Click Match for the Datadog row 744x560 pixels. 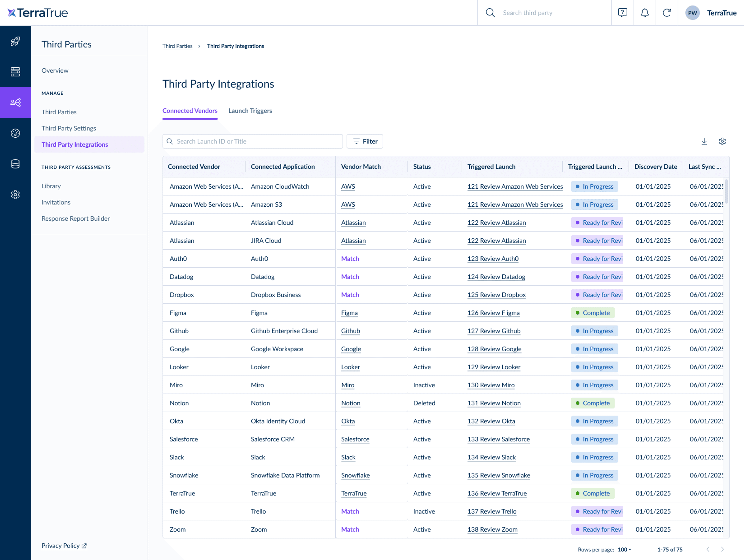(350, 277)
